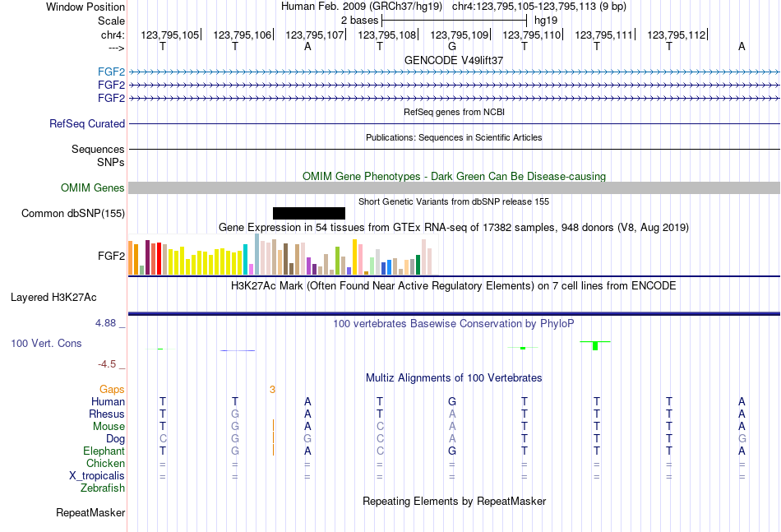Click the Human Feb. 2009 (GRCh37/hg19) title
781x532 pixels.
[362, 7]
